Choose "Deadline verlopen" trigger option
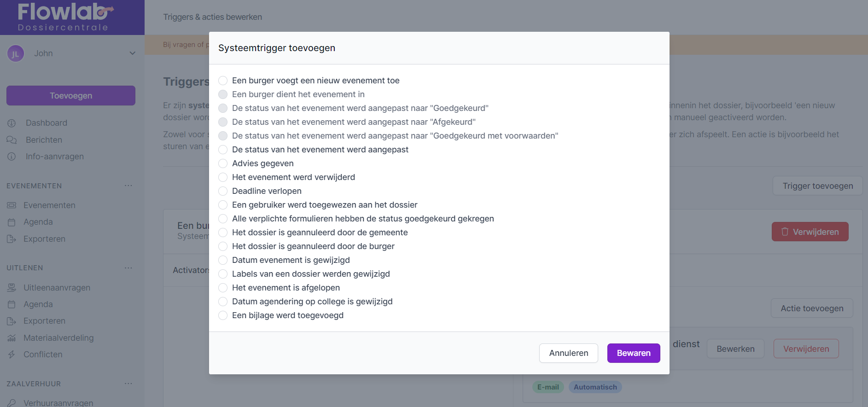The width and height of the screenshot is (868, 407). 223,191
